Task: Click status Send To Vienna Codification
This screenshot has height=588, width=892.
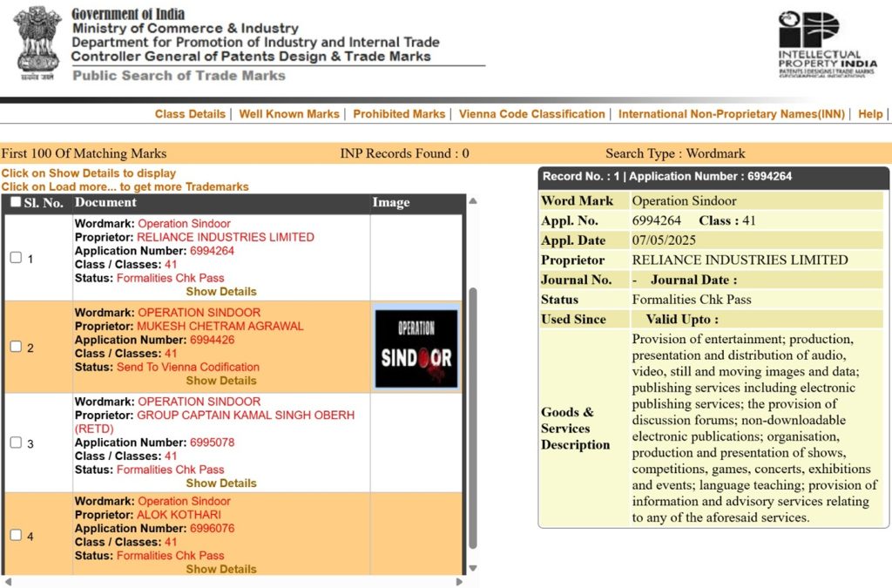Action: (x=188, y=368)
